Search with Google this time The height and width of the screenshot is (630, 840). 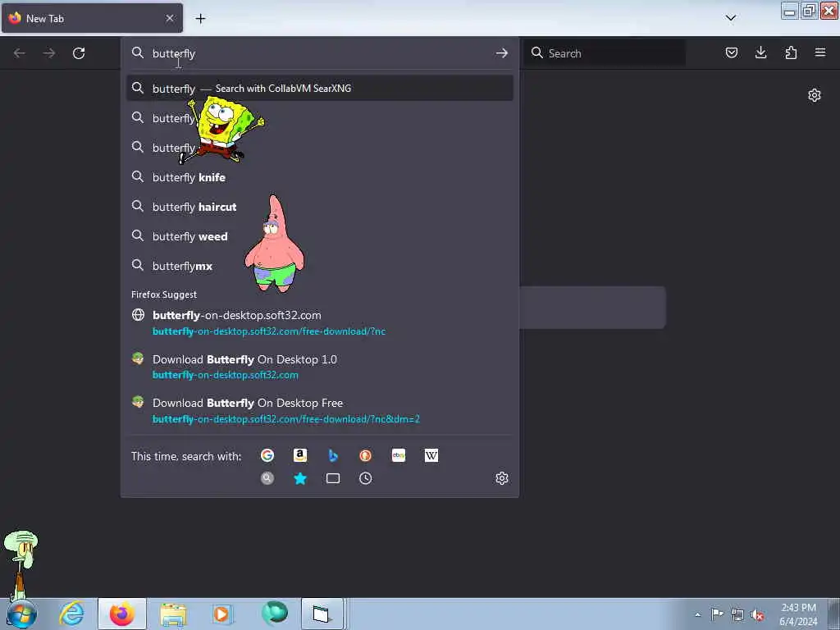[x=267, y=455]
